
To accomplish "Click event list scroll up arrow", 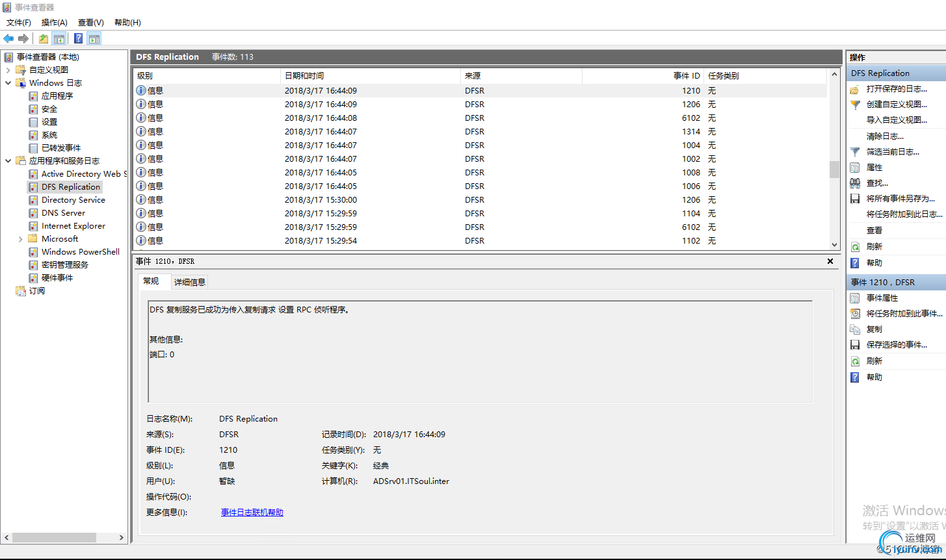I will pos(835,75).
